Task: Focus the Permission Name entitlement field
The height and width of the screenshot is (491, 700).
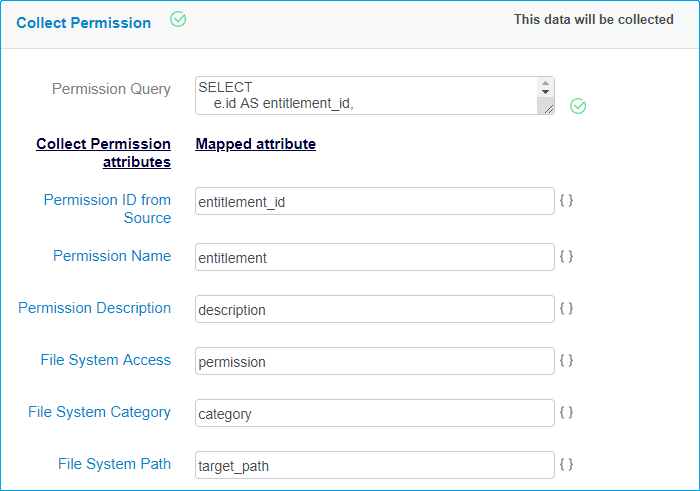Action: 374,257
